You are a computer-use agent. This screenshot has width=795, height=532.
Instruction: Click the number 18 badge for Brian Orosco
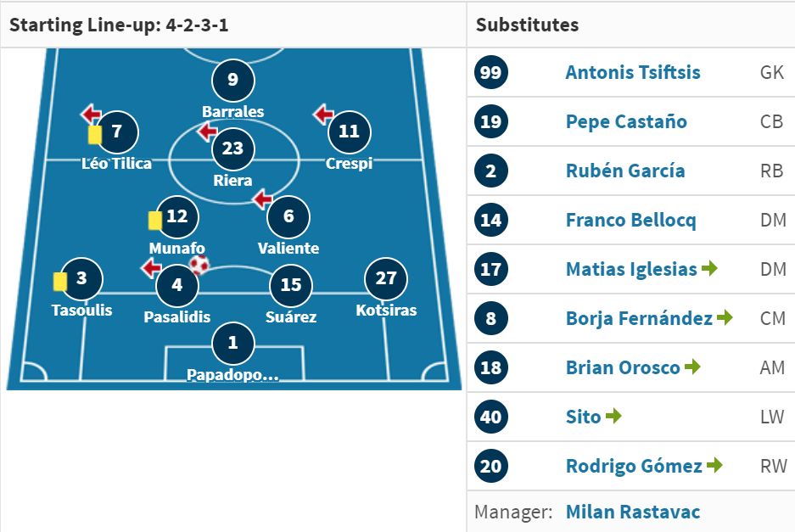(490, 367)
